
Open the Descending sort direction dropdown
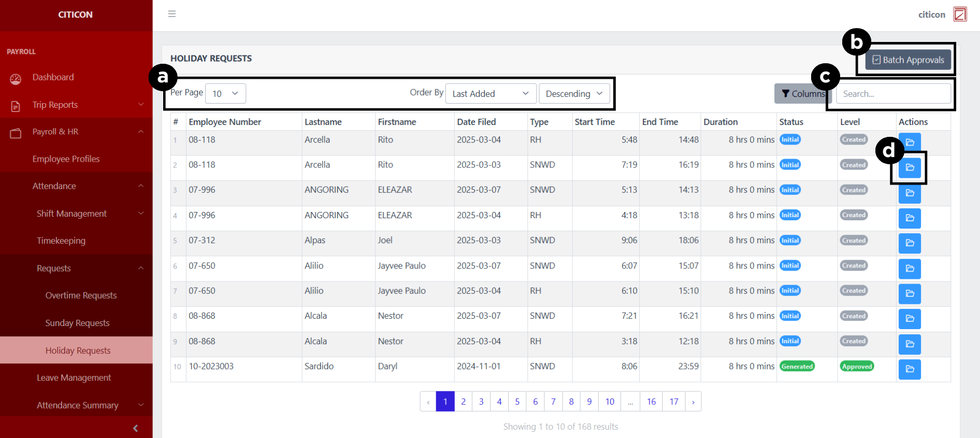pos(574,94)
